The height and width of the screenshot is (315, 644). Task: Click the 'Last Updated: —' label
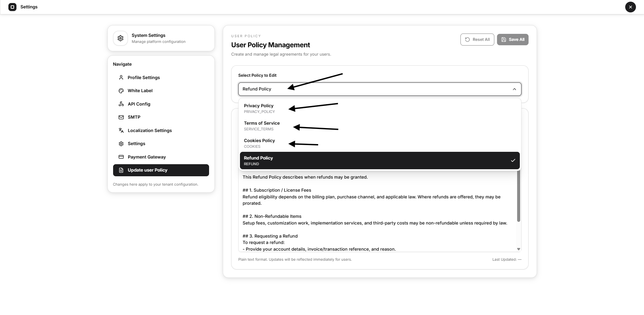click(507, 259)
